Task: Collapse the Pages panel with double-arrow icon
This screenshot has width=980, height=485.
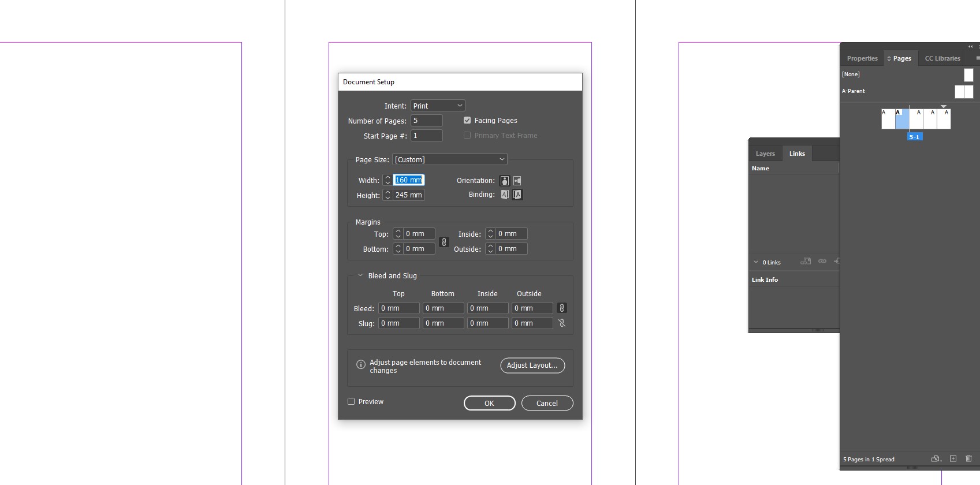Action: 970,47
